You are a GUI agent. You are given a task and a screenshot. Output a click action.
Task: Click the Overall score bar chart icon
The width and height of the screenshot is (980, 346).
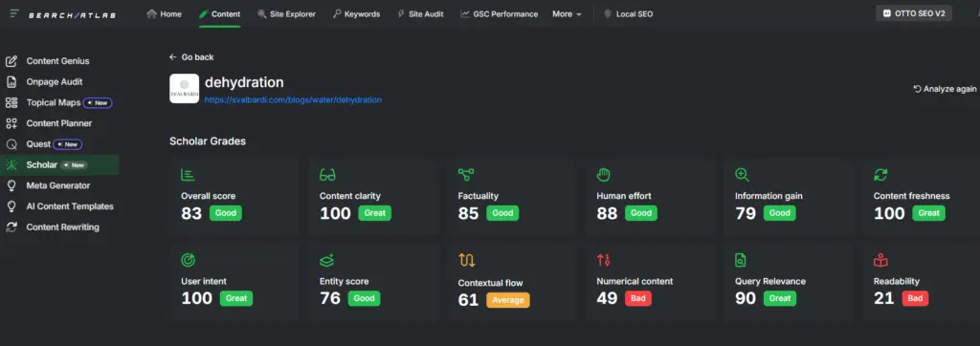(x=188, y=175)
